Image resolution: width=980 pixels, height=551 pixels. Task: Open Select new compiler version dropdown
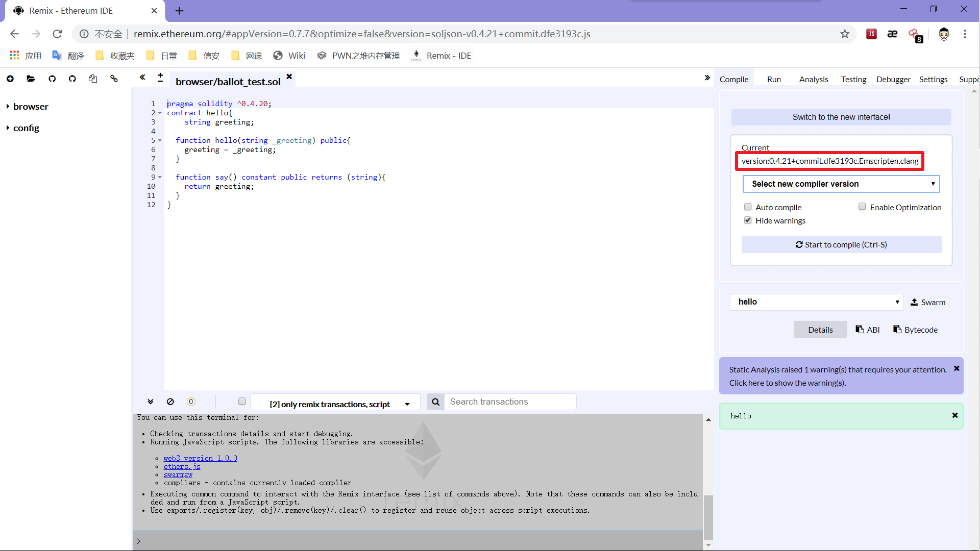coord(841,184)
